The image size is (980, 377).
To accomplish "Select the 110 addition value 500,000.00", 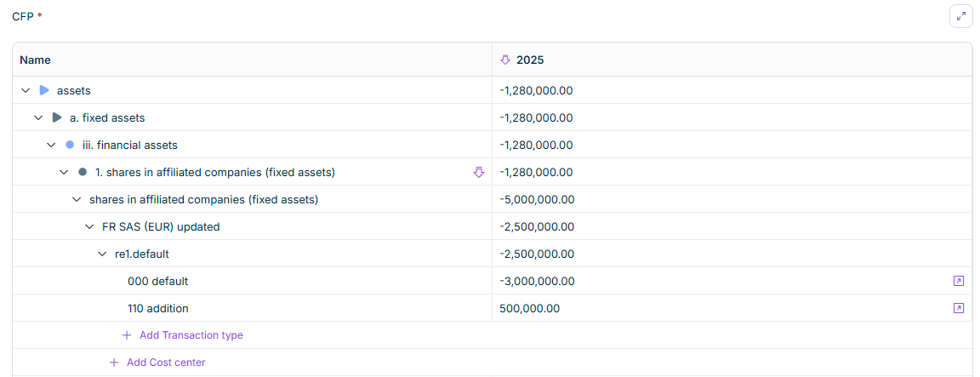I will point(530,308).
